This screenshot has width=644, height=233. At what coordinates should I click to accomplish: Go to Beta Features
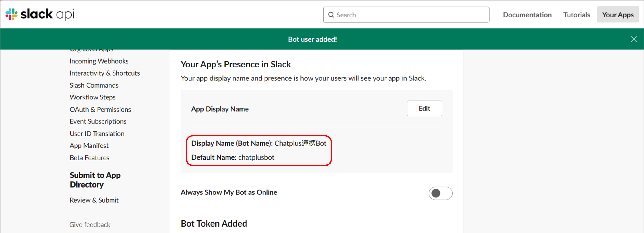point(89,158)
